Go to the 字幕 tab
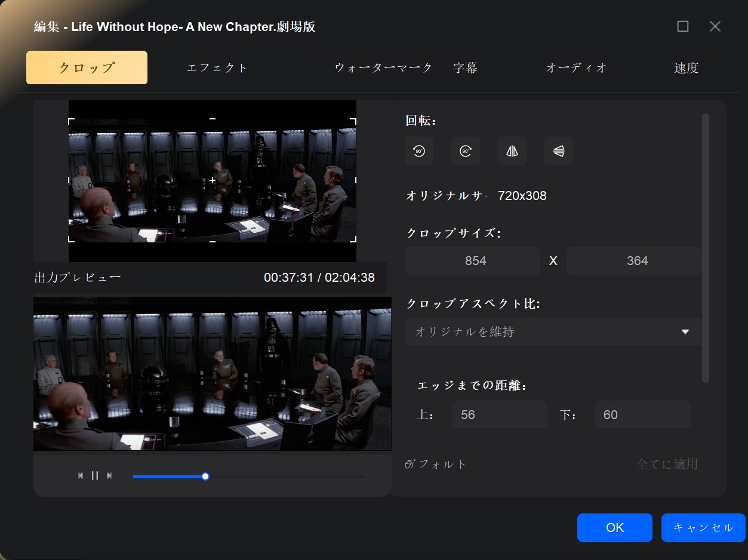748x560 pixels. [465, 67]
